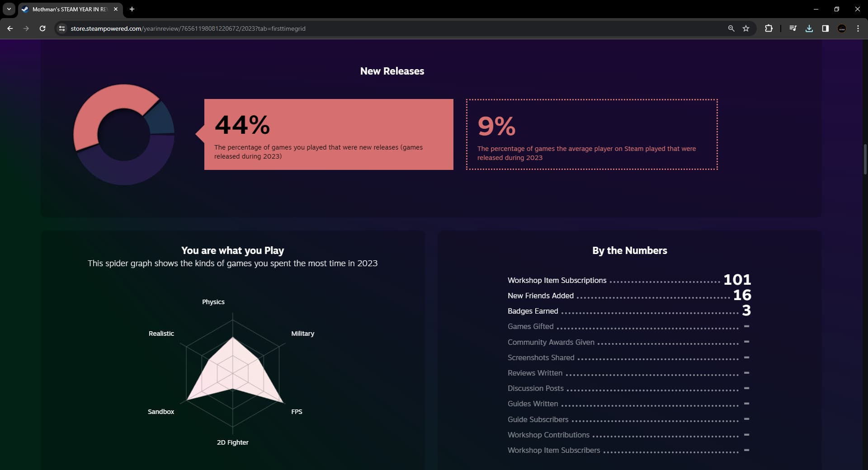
Task: Bookmark this page with the star icon
Action: click(x=746, y=28)
